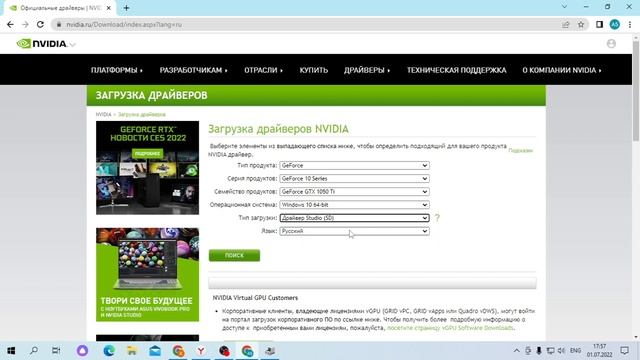Viewport: 640px width, 360px height.
Task: Expand the ДРАЙВЕРЫ menu
Action: [367, 70]
